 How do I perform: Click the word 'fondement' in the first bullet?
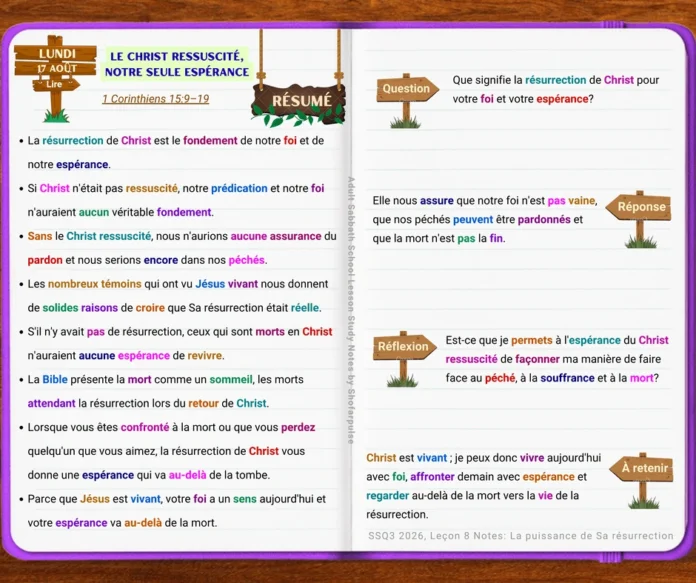(x=210, y=141)
